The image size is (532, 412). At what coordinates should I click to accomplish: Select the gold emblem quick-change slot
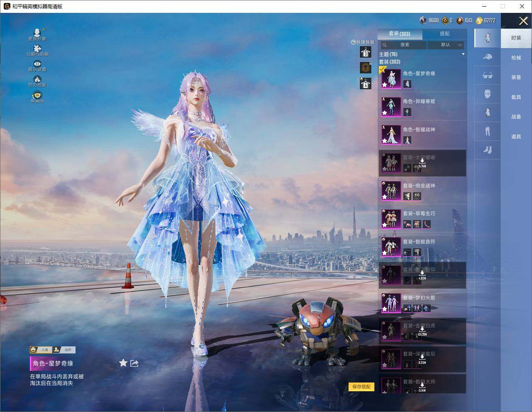365,68
